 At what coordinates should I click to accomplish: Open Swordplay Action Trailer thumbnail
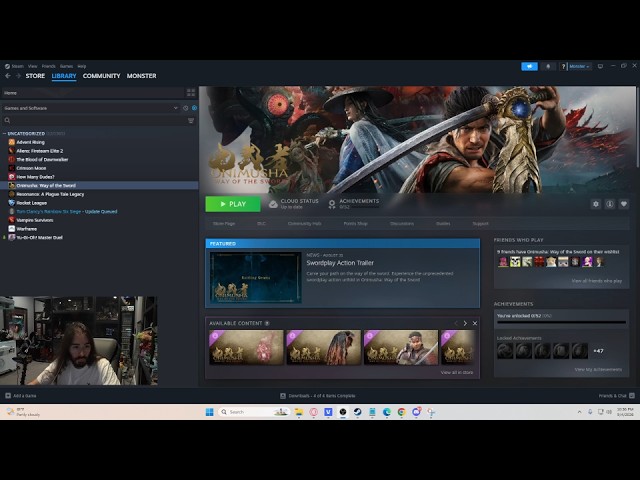pos(256,278)
